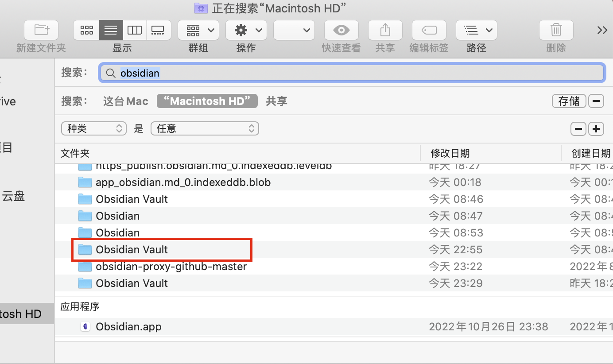The image size is (613, 364).
Task: Select Obsidian folder modified 今天 08:47
Action: [334, 216]
